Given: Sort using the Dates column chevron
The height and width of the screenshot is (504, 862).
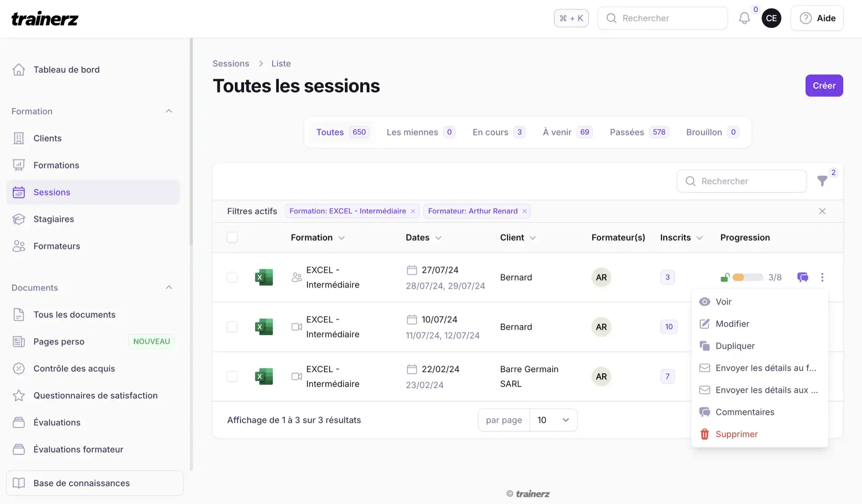Looking at the screenshot, I should pyautogui.click(x=438, y=238).
